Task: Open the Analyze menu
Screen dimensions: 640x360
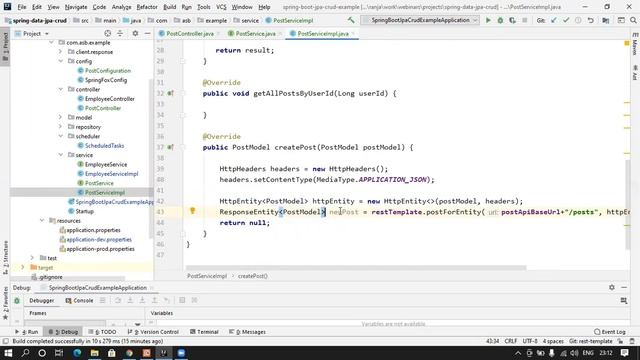Action: (122, 7)
